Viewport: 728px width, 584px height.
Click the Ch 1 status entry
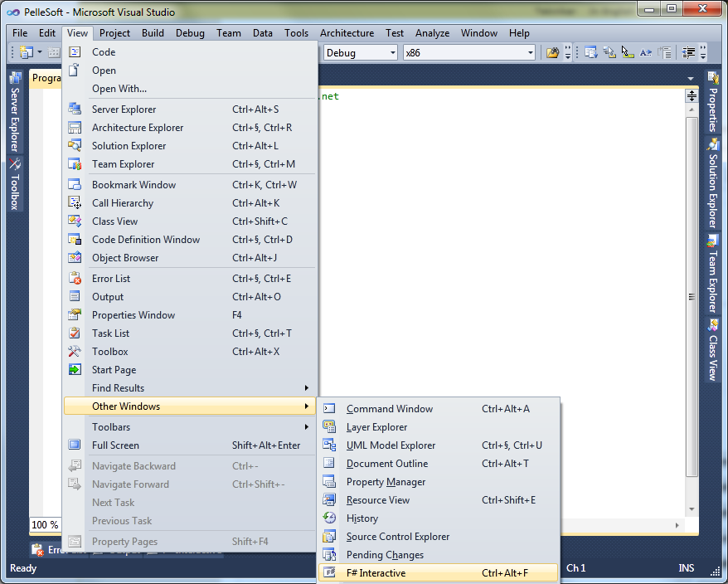click(575, 568)
